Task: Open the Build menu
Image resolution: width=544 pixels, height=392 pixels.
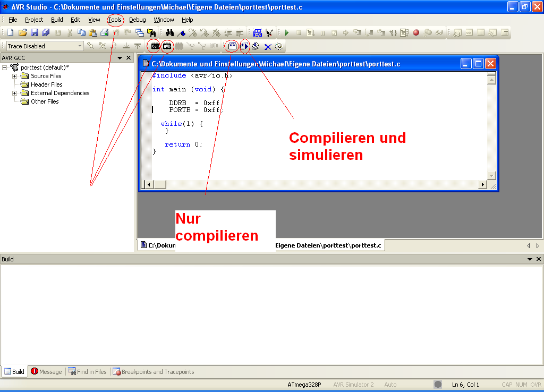Action: 57,20
